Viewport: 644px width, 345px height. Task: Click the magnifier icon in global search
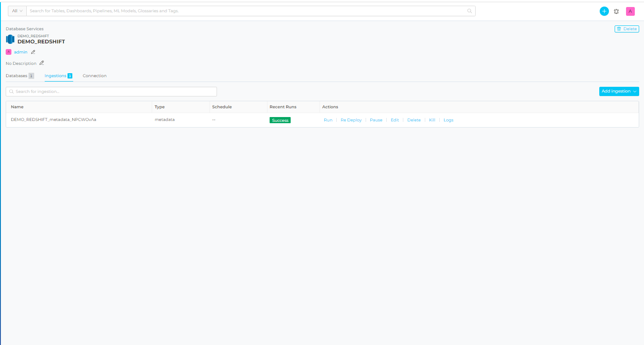[470, 11]
